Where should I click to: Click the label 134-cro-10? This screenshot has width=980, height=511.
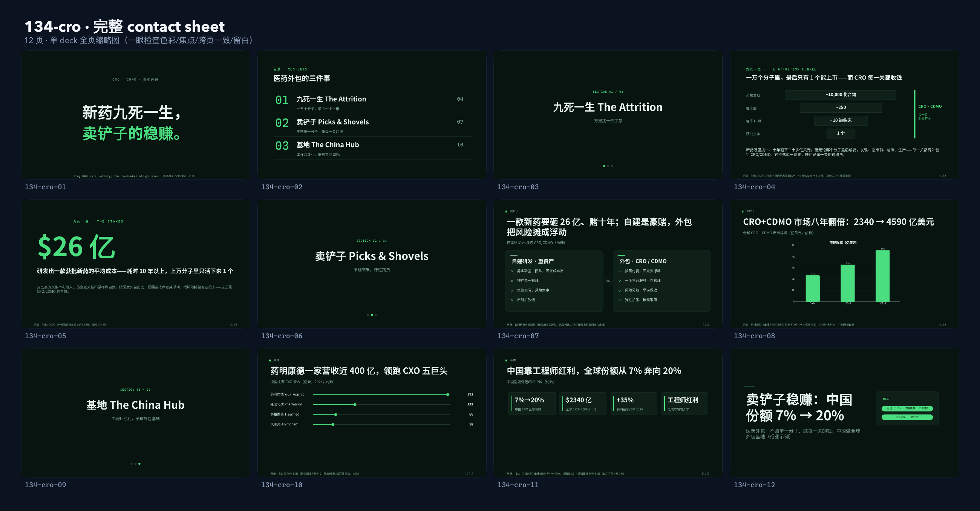[282, 485]
